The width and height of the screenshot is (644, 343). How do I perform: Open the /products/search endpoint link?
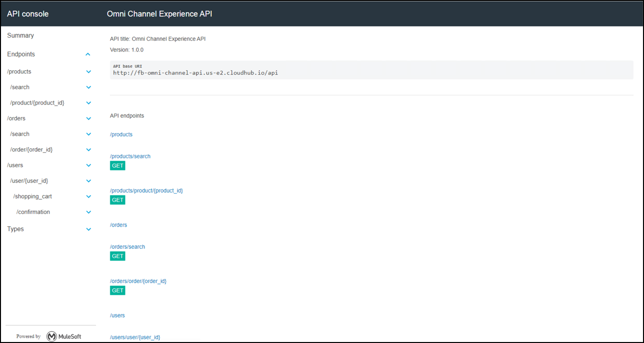click(x=130, y=156)
